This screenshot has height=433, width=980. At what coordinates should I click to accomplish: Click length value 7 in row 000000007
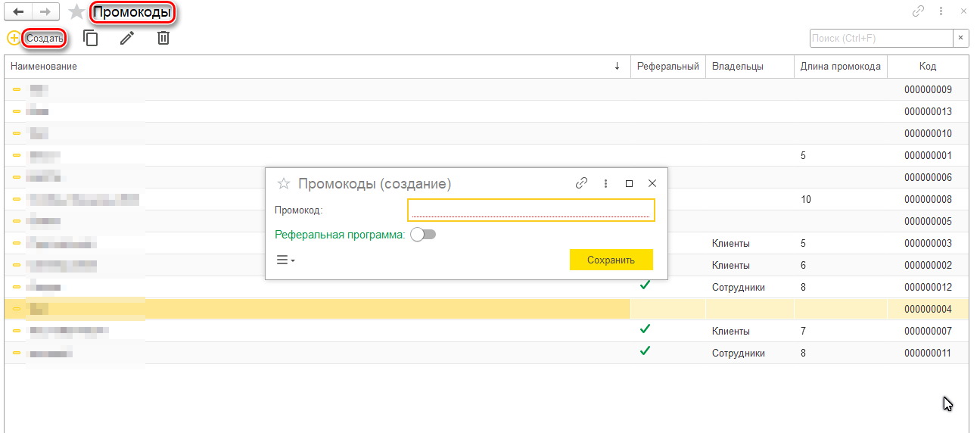pyautogui.click(x=803, y=332)
